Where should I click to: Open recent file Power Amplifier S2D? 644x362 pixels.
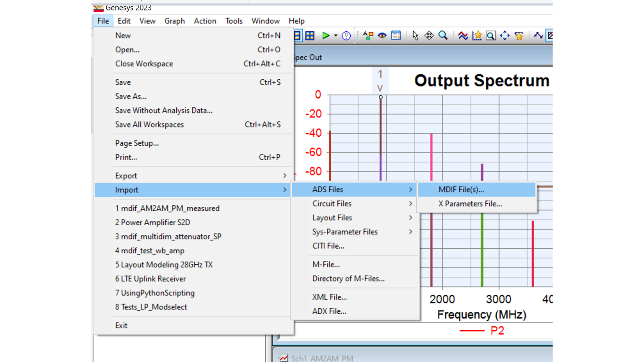pyautogui.click(x=153, y=222)
